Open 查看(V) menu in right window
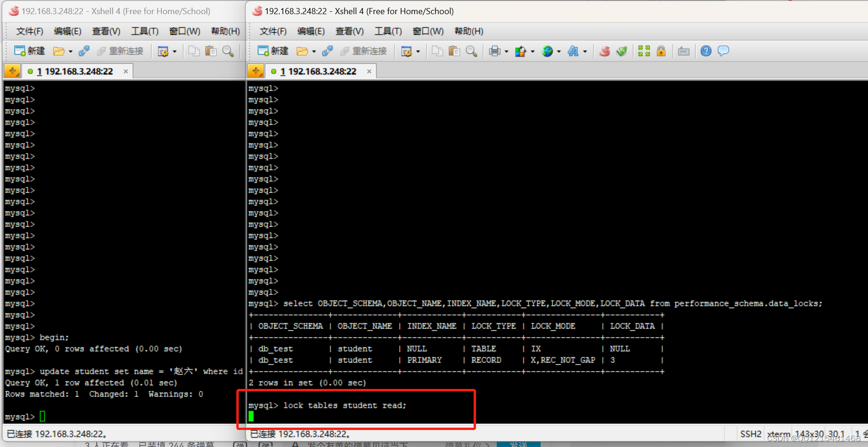868x447 pixels. click(x=350, y=31)
